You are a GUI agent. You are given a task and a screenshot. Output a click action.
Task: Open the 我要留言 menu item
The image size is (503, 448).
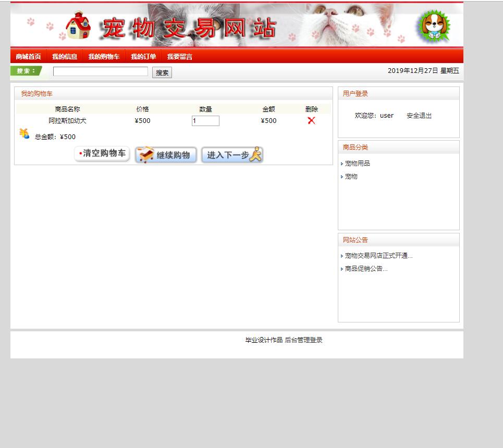coord(180,56)
